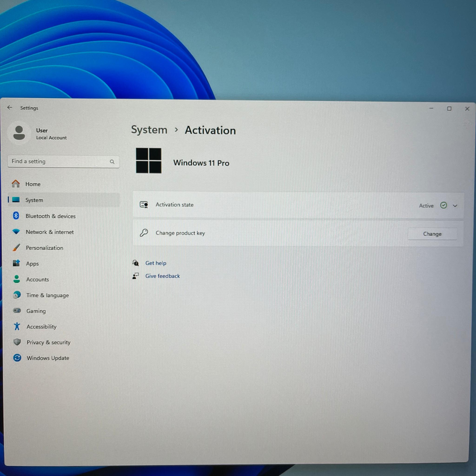Open the Give feedback link
The image size is (476, 476).
point(163,276)
